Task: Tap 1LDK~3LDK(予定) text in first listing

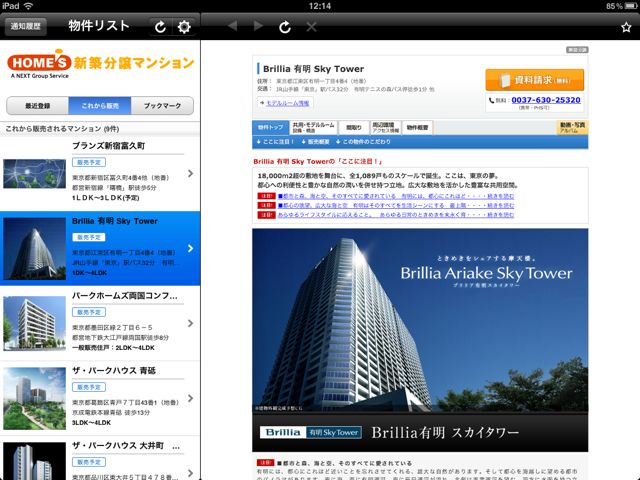Action: 106,198
